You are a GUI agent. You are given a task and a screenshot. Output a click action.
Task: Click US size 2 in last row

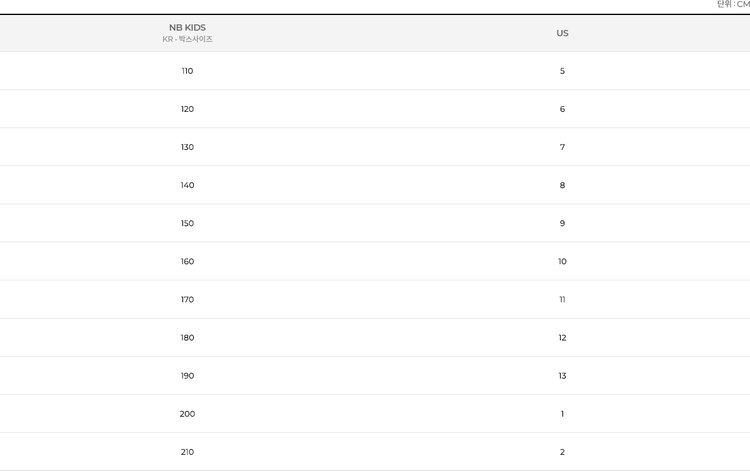(x=562, y=452)
